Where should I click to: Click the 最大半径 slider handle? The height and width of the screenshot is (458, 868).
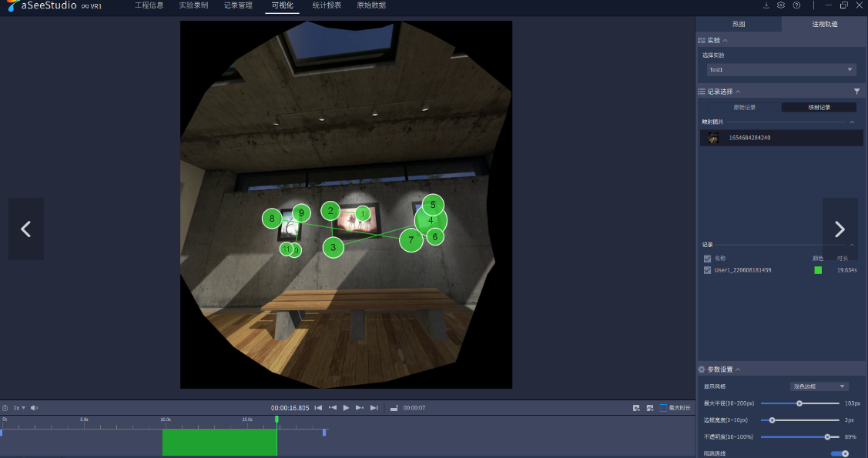coord(799,403)
